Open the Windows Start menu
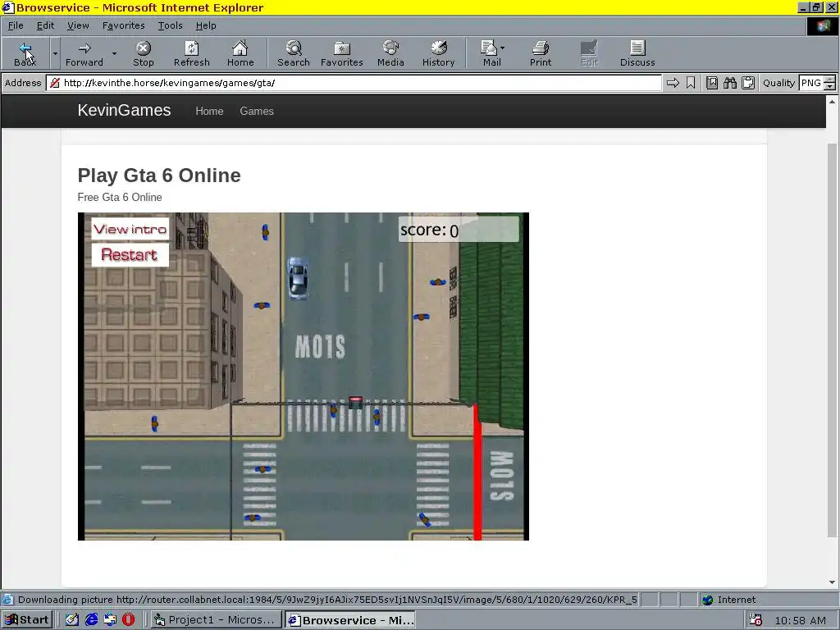The image size is (840, 630). tap(27, 620)
